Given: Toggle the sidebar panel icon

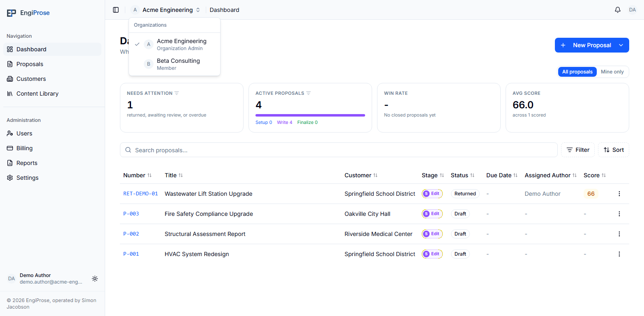Looking at the screenshot, I should [116, 10].
